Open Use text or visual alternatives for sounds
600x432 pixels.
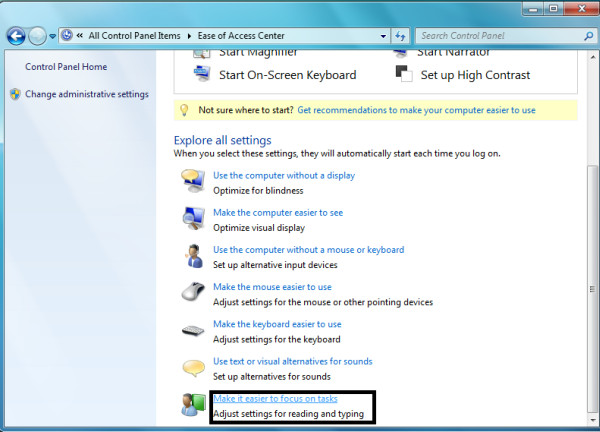pos(292,361)
